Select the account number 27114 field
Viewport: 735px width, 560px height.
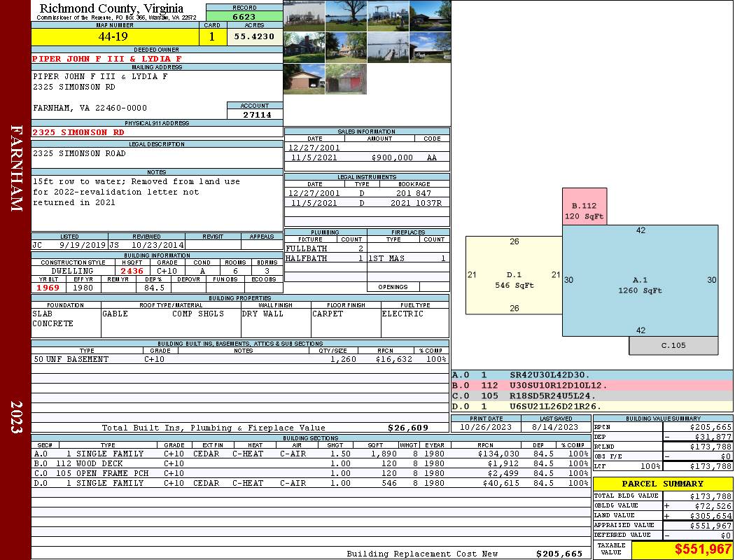click(x=255, y=114)
